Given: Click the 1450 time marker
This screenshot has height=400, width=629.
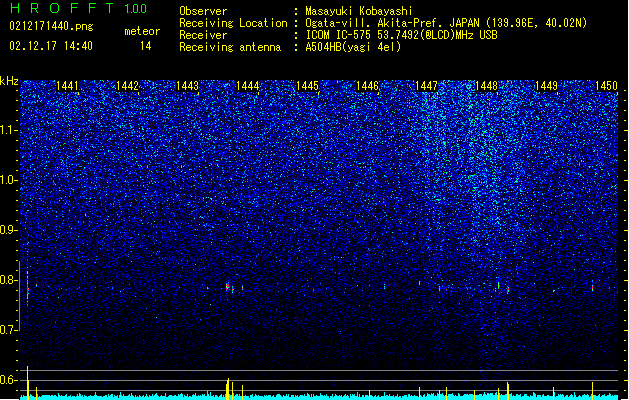Looking at the screenshot, I should click(606, 86).
